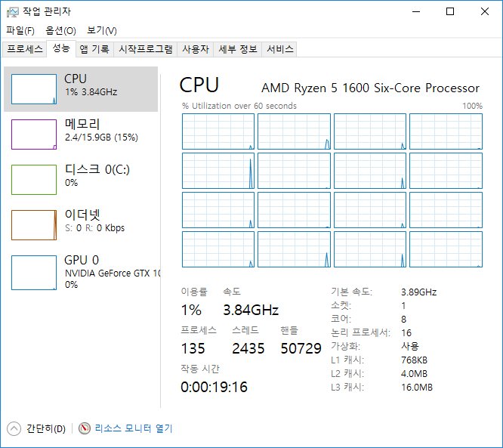Switch to the 세부 정보 tab
Image resolution: width=503 pixels, height=448 pixels.
coord(238,49)
